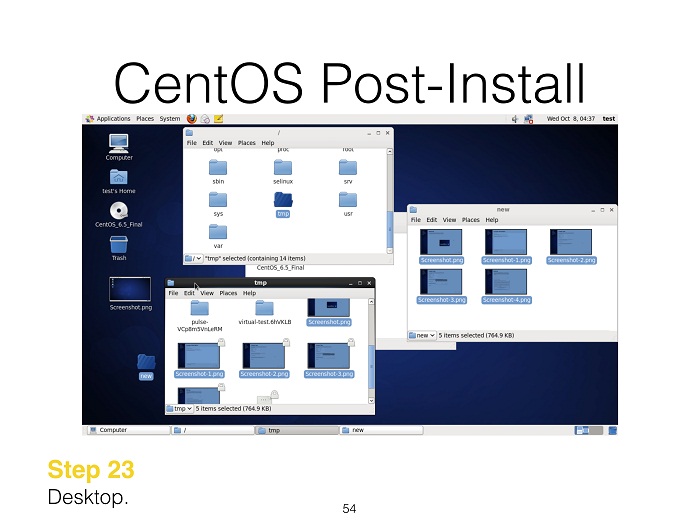Image resolution: width=700 pixels, height=525 pixels.
Task: Select Screenshot-2.png in new window
Action: (571, 246)
